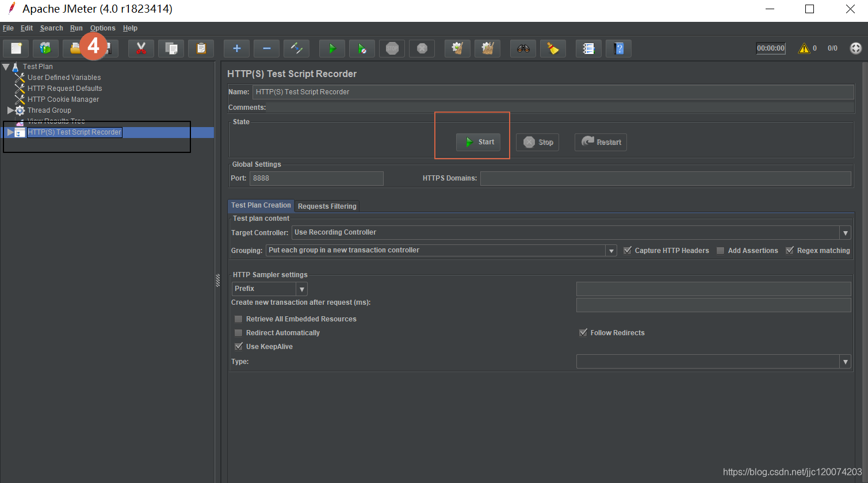Click the Create new transaction ms field
Screen dimensions: 868x483
714,305
